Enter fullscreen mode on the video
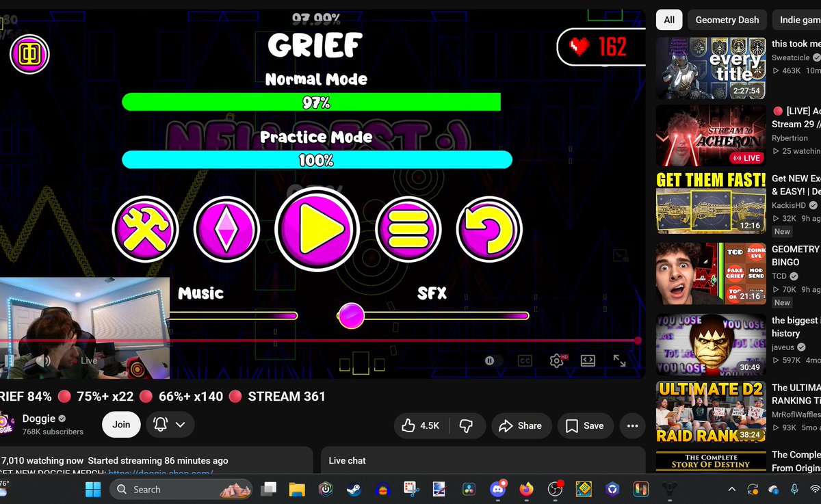The height and width of the screenshot is (504, 821). pyautogui.click(x=619, y=360)
